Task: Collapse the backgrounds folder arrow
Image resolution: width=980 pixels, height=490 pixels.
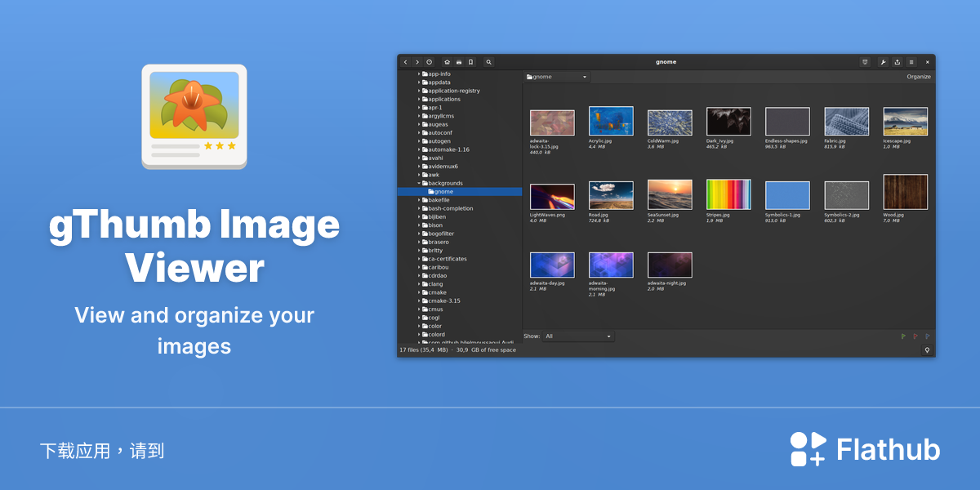Action: pyautogui.click(x=419, y=184)
